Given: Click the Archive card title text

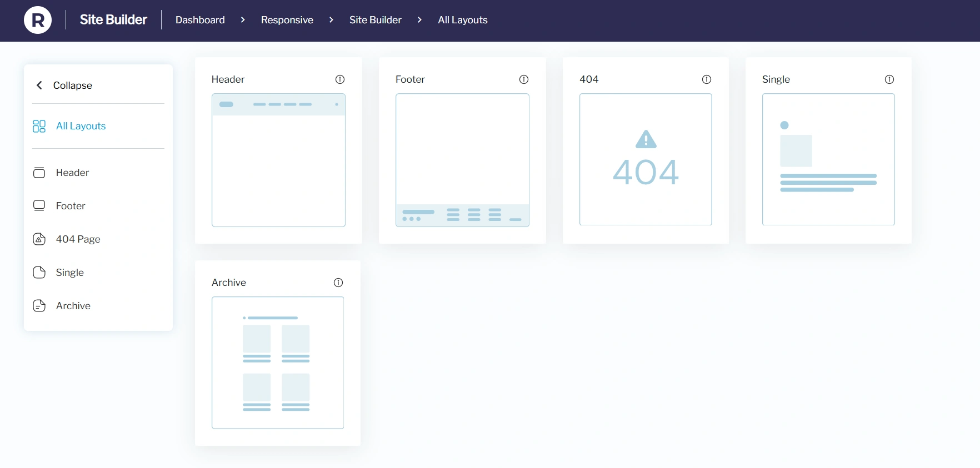Looking at the screenshot, I should click(x=229, y=283).
